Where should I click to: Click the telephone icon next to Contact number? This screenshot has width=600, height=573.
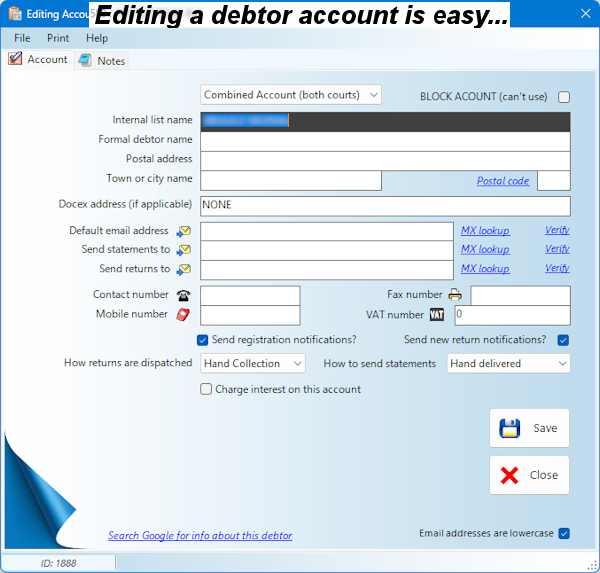click(x=183, y=295)
